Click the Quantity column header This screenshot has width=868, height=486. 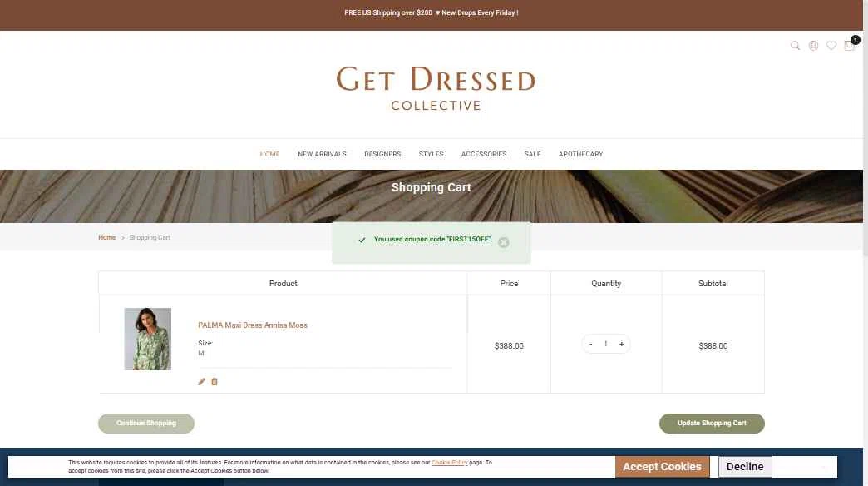[606, 283]
